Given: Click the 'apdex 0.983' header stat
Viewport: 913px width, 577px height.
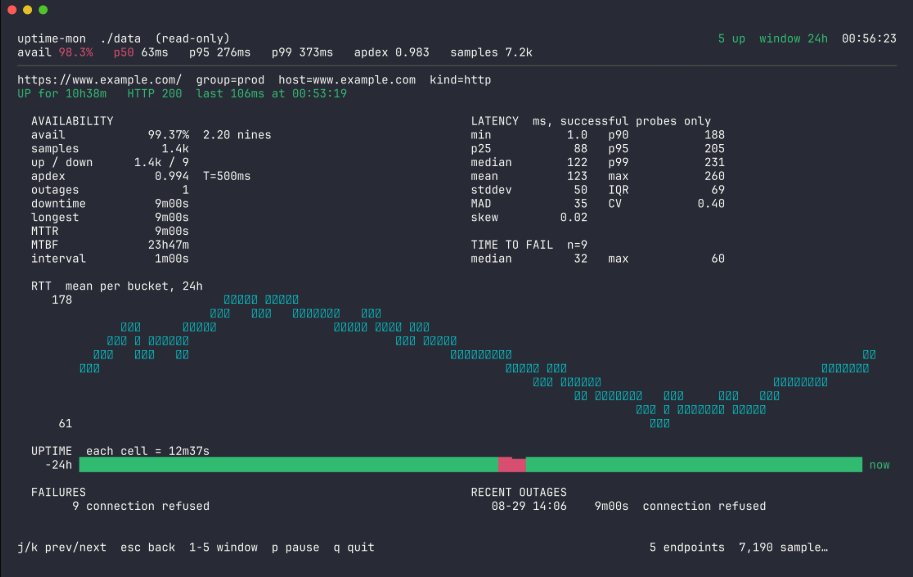Looking at the screenshot, I should (392, 52).
